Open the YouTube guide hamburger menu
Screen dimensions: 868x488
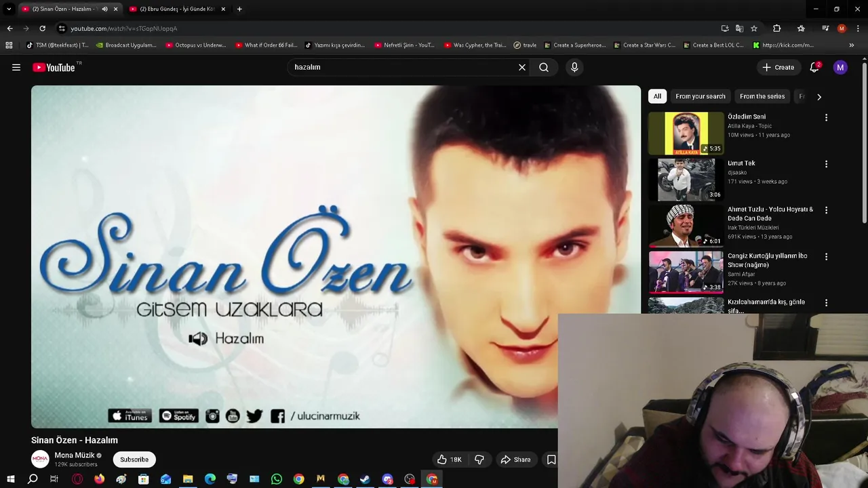(x=16, y=67)
